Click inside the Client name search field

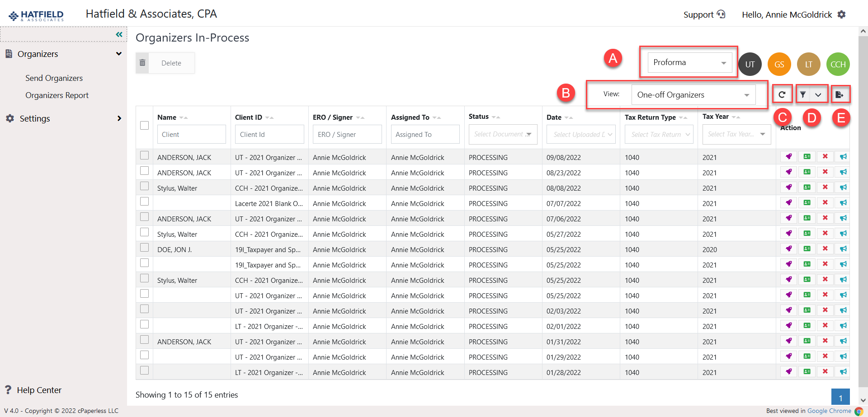click(x=191, y=134)
